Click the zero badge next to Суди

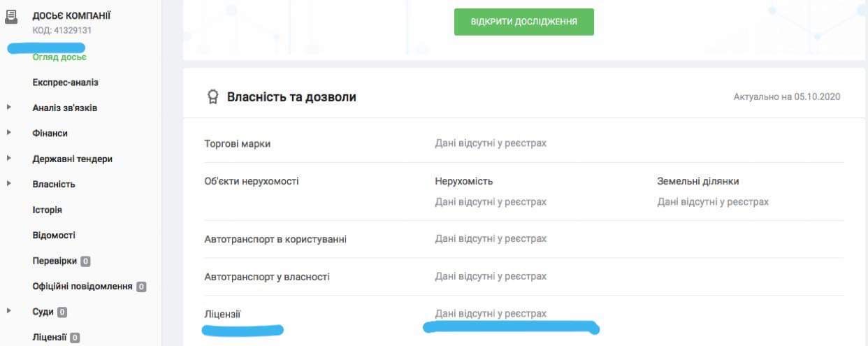62,312
